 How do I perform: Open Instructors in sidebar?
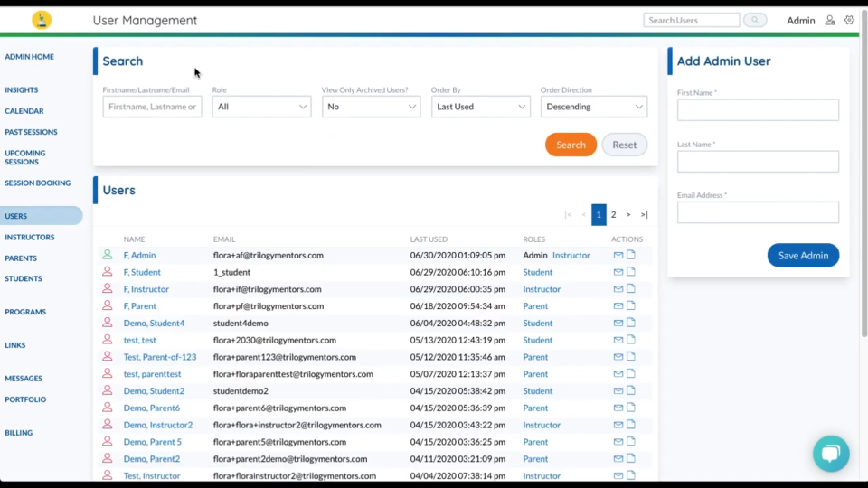click(30, 237)
